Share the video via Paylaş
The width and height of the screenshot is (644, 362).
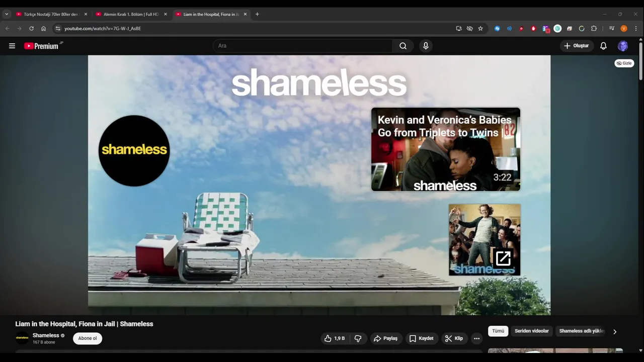pyautogui.click(x=385, y=338)
